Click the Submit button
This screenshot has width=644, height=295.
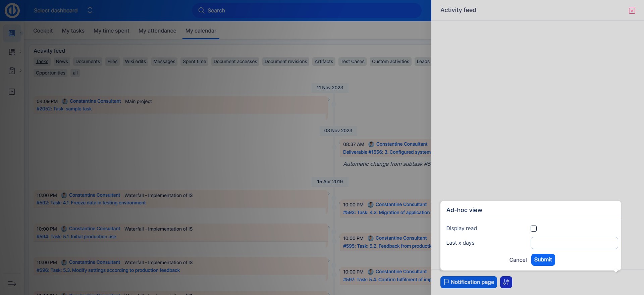tap(543, 260)
